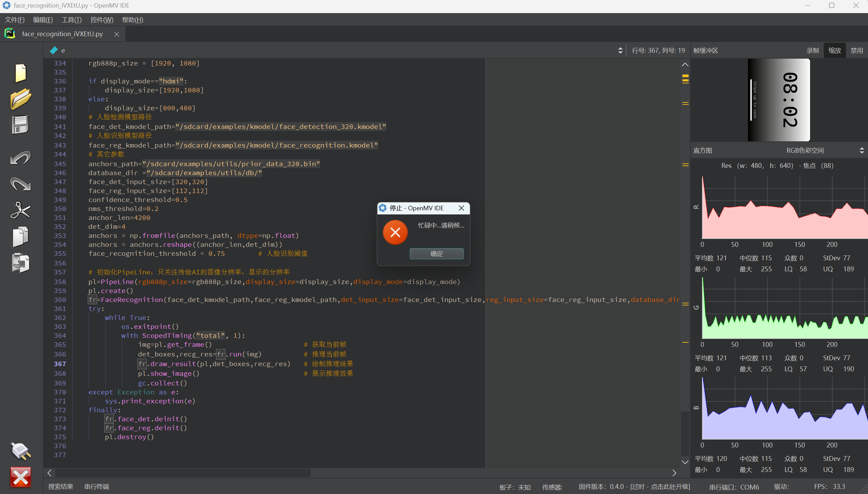868x494 pixels.
Task: Click the Connect plug icon
Action: [x=21, y=451]
